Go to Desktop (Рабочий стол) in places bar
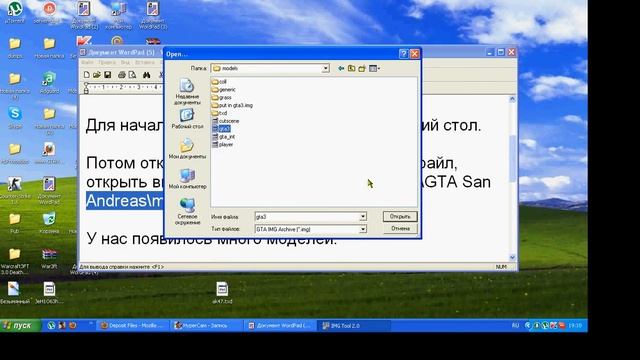 coord(187,119)
